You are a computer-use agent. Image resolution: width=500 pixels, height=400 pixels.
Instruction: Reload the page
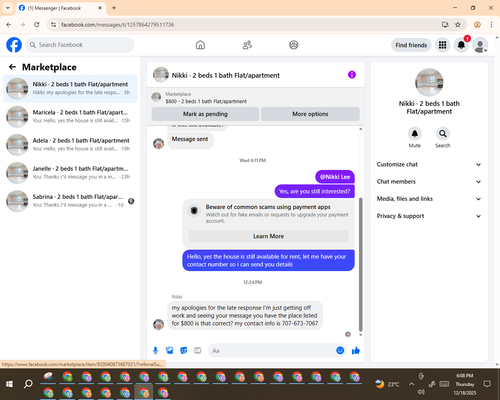pyautogui.click(x=37, y=25)
